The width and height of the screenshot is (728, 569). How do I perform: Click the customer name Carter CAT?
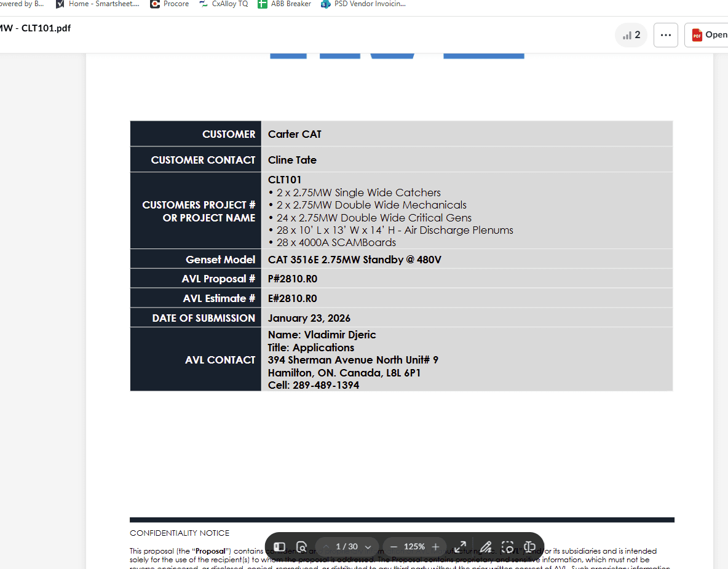point(295,134)
